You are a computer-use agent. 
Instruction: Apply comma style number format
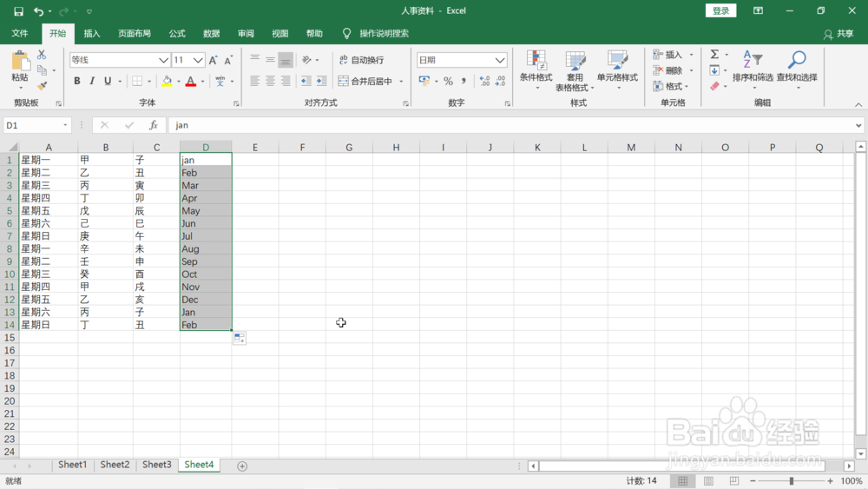pyautogui.click(x=464, y=82)
